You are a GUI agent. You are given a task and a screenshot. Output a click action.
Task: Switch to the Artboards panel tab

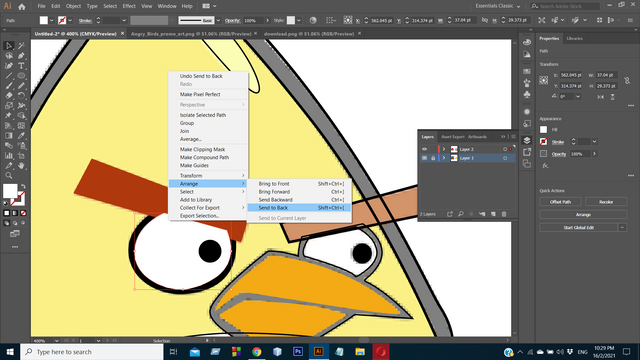[x=477, y=137]
